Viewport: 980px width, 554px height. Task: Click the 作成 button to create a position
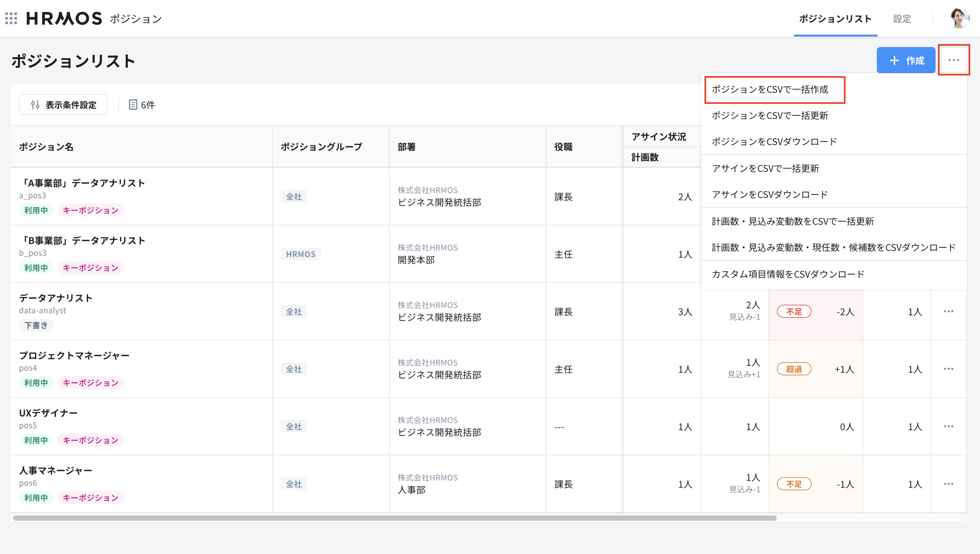pyautogui.click(x=906, y=60)
